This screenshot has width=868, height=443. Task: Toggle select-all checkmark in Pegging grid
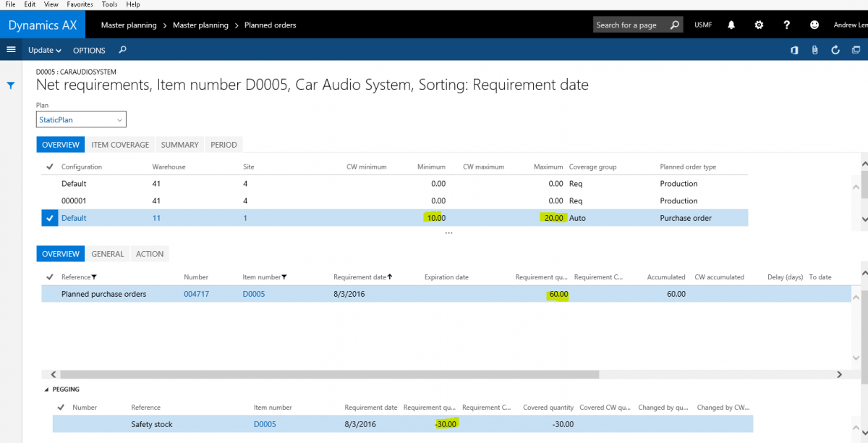click(x=61, y=408)
